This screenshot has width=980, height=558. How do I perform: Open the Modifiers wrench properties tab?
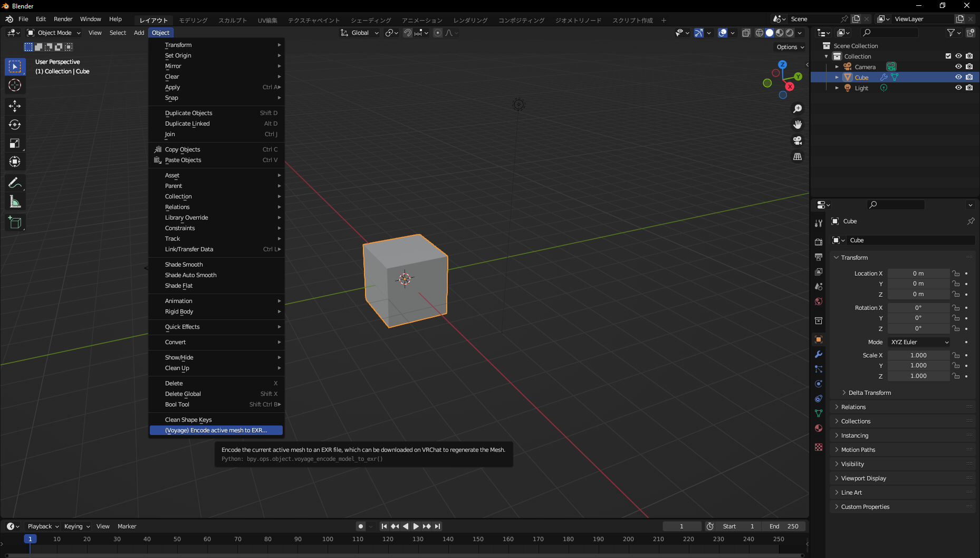pyautogui.click(x=819, y=354)
